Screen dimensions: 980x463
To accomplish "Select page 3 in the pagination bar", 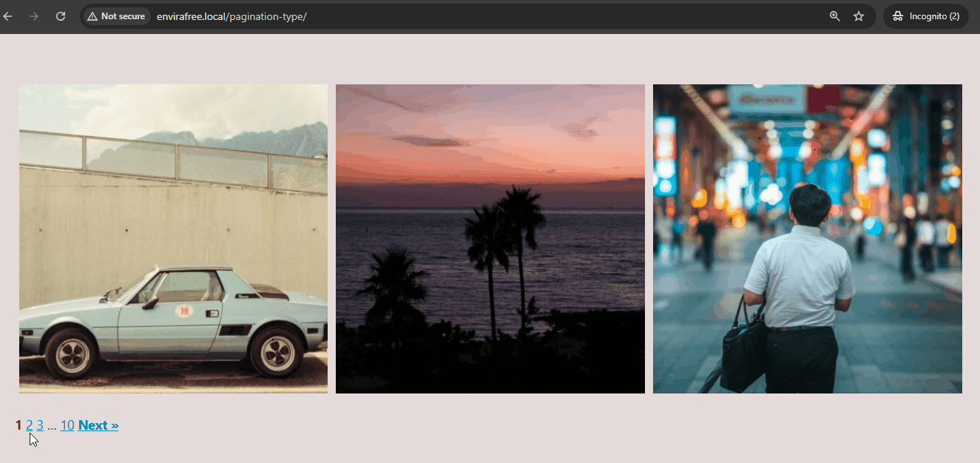I will [x=40, y=425].
